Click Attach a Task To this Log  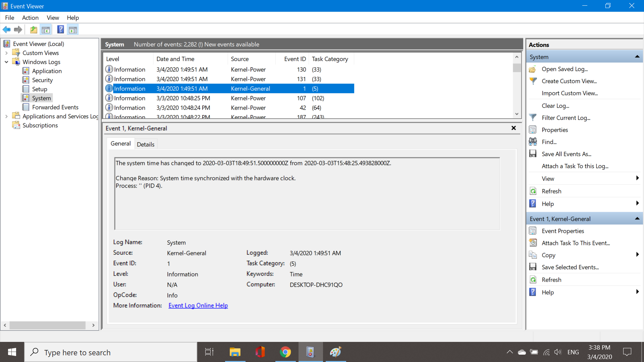pyautogui.click(x=575, y=166)
